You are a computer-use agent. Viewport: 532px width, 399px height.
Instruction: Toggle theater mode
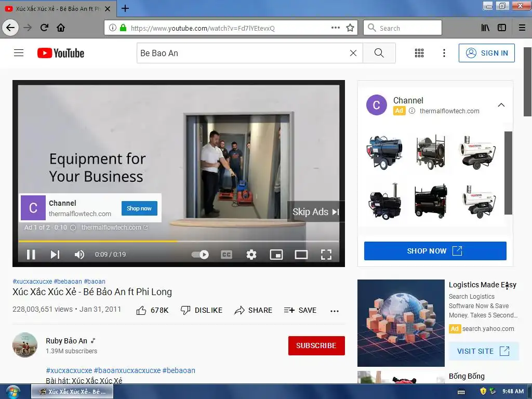(x=301, y=255)
